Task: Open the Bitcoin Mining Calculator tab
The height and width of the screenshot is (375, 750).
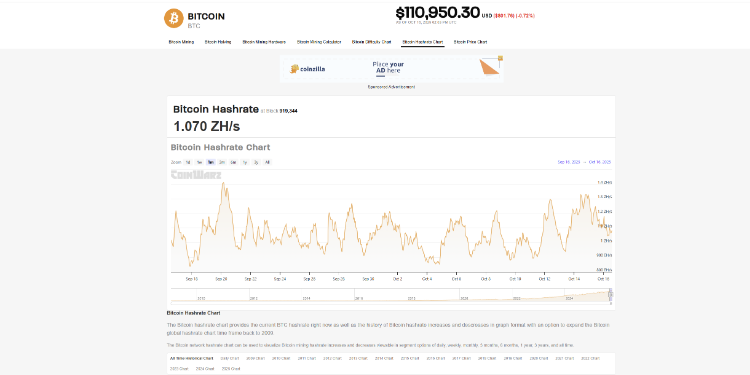Action: (x=319, y=42)
